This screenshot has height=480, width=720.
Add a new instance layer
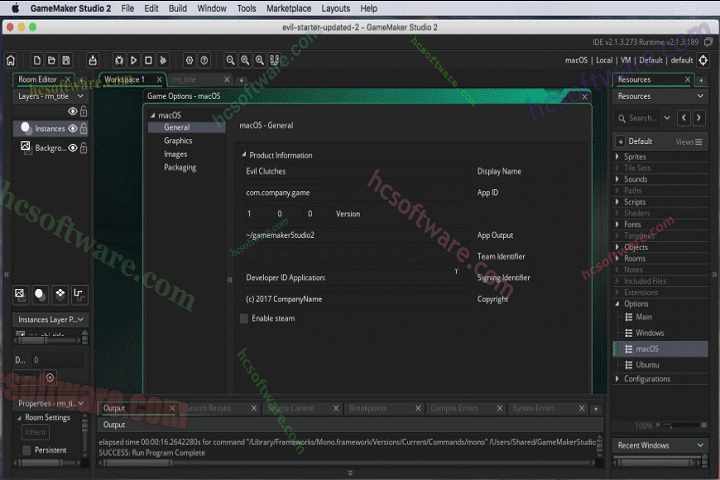click(40, 294)
